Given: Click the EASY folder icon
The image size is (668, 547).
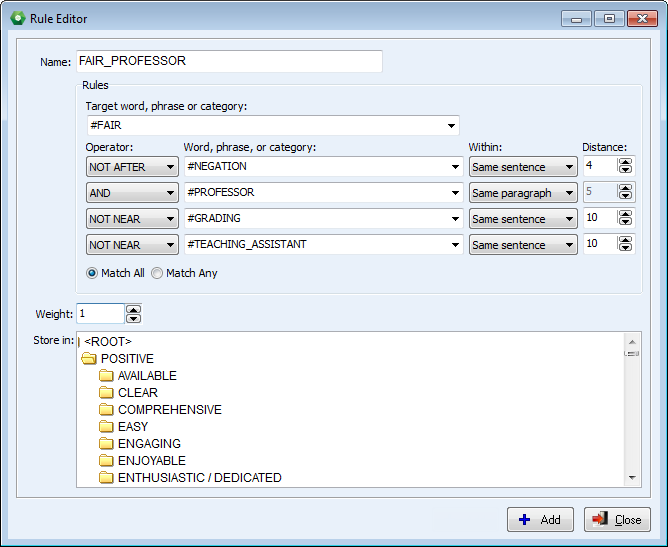Looking at the screenshot, I should point(107,427).
